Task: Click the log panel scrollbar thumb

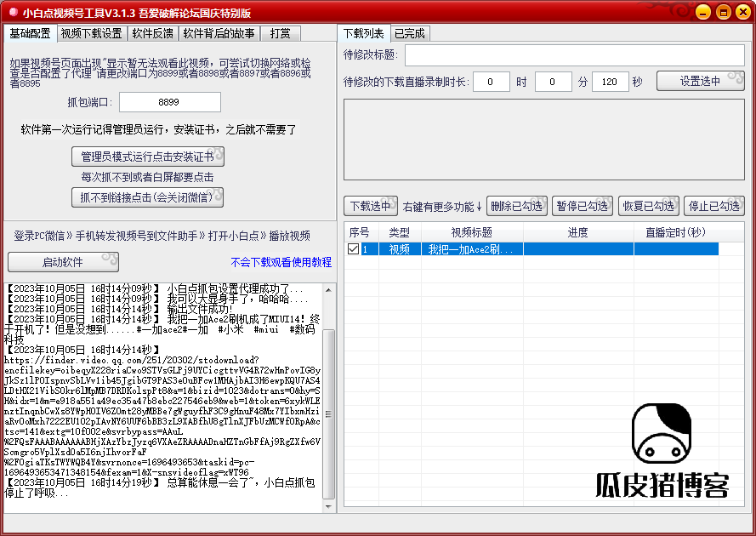Action: [328, 414]
